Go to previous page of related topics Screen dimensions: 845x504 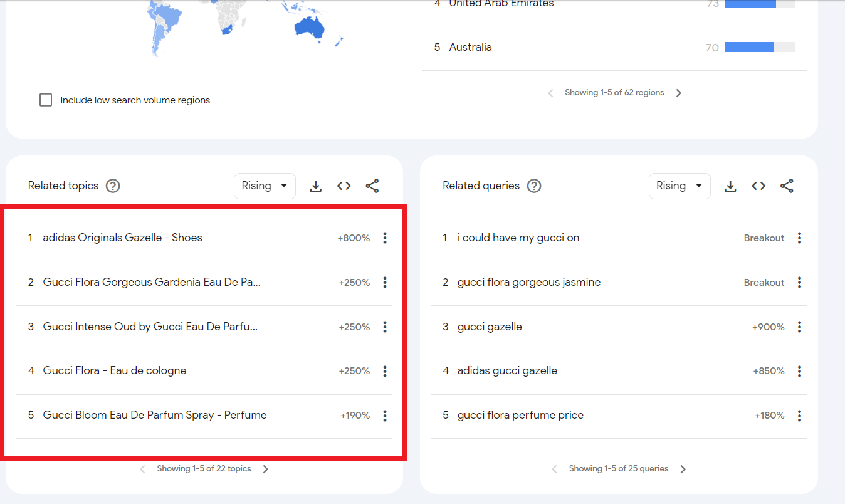[x=142, y=469]
